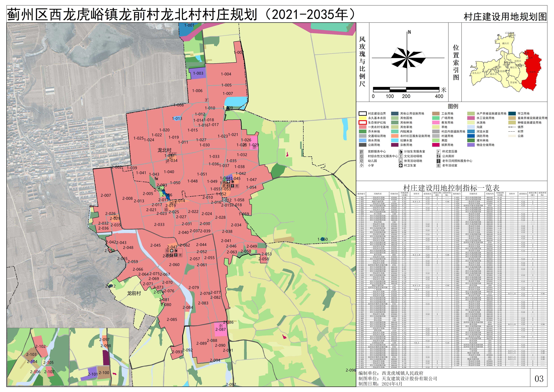
Task: Click the 一类农村宅基地 pink swatch
Action: [x=362, y=127]
